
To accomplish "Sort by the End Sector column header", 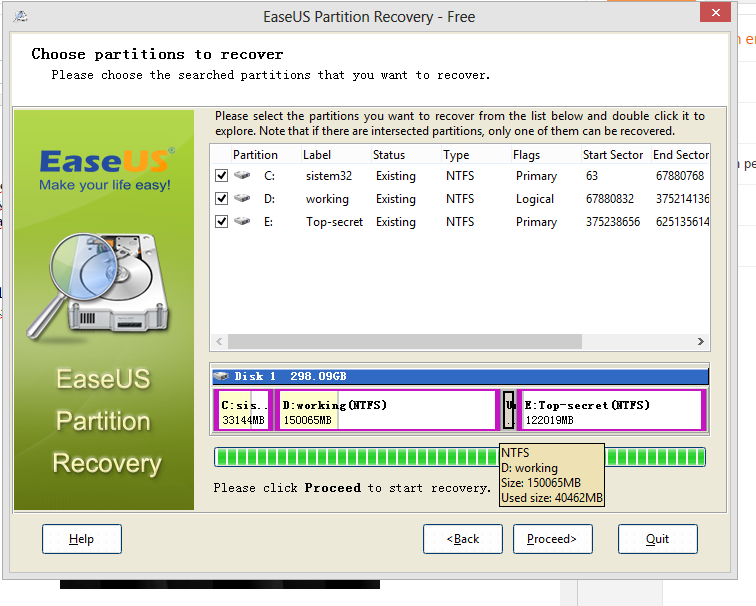I will 680,155.
